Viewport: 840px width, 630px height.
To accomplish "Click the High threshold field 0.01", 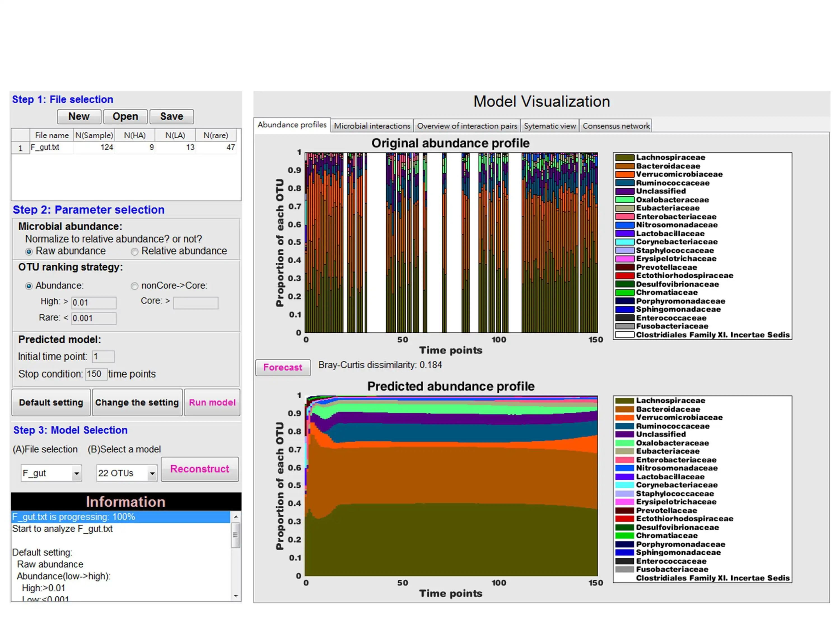I will coord(94,303).
